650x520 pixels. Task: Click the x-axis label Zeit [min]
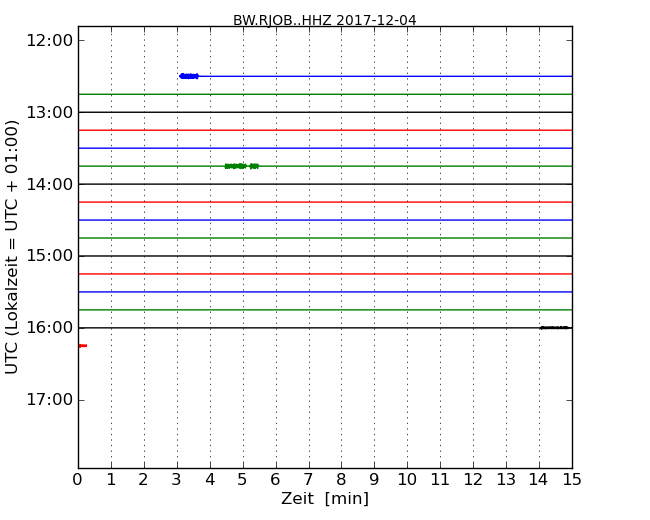325,498
